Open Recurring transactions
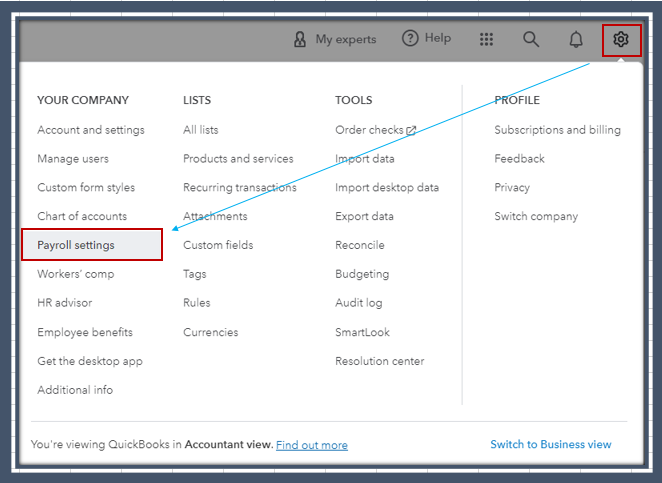This screenshot has height=483, width=662. pyautogui.click(x=240, y=187)
